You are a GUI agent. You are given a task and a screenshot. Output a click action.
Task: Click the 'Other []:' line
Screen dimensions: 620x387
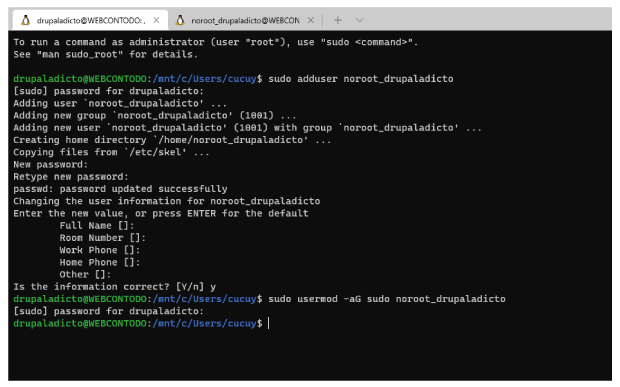[85, 275]
